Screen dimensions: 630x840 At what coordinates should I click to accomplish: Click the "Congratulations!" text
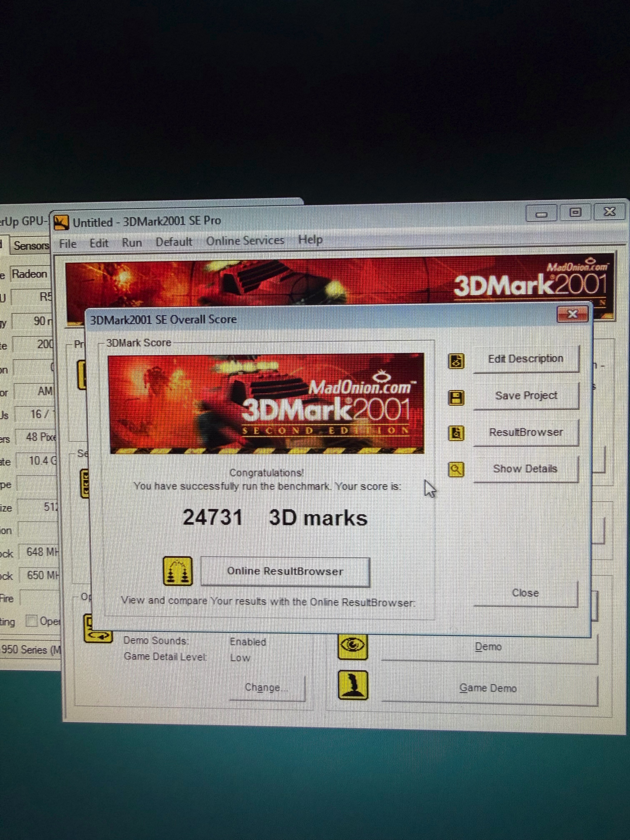tap(267, 473)
